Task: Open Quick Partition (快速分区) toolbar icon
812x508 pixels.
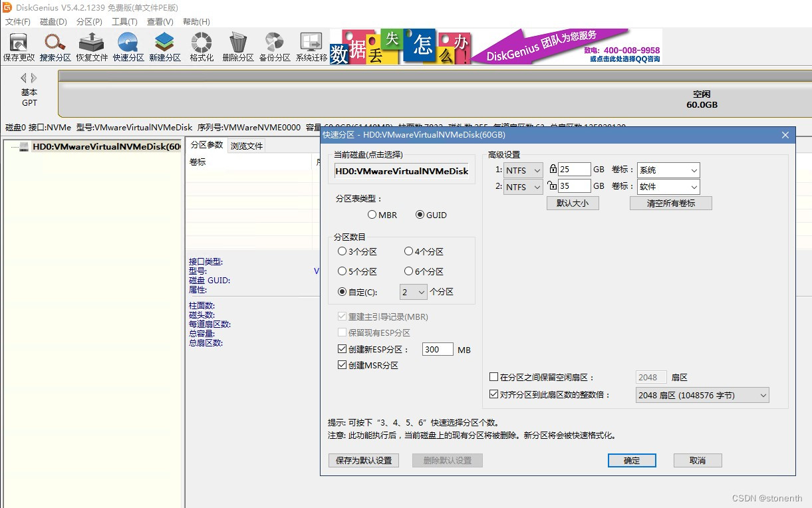Action: [128, 47]
